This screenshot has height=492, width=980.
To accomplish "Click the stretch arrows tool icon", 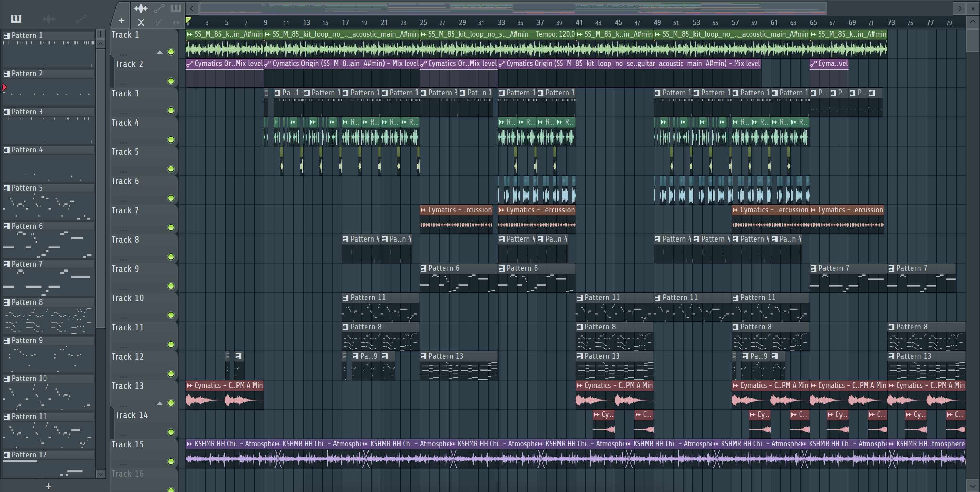I will tap(176, 22).
